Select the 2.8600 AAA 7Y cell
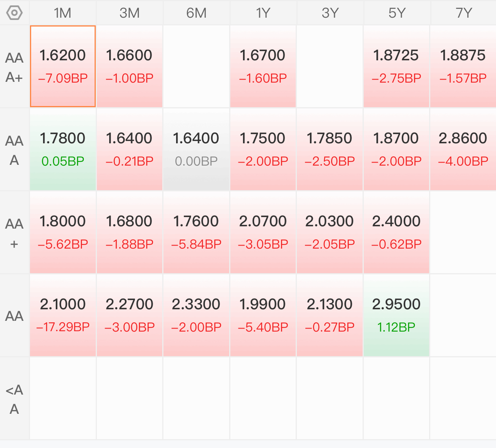Image resolution: width=496 pixels, height=448 pixels. coord(463,149)
